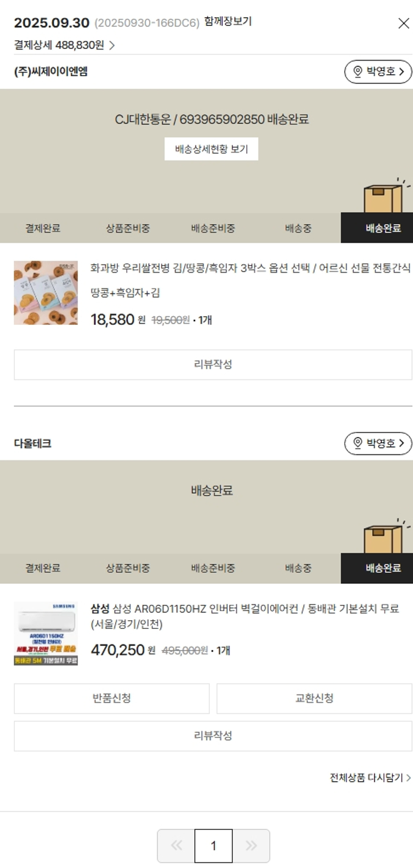Viewport: 413px width, 868px height.
Task: Close the order detail popup with the X icon
Action: click(x=404, y=23)
